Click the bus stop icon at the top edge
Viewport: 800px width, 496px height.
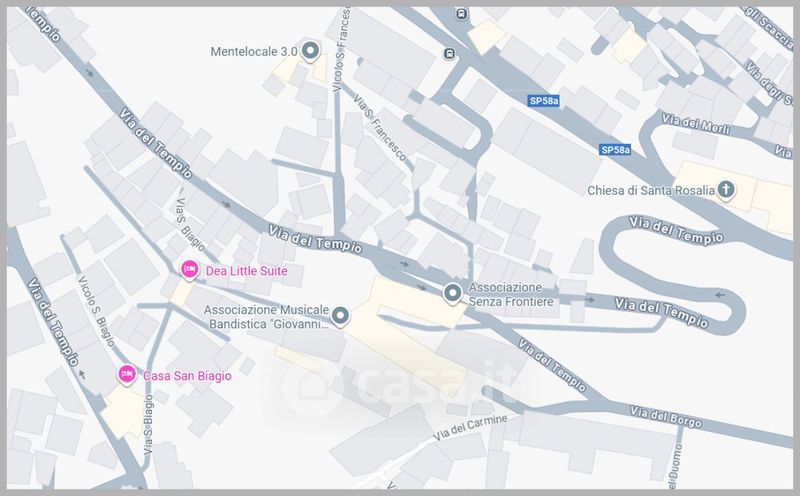point(462,13)
